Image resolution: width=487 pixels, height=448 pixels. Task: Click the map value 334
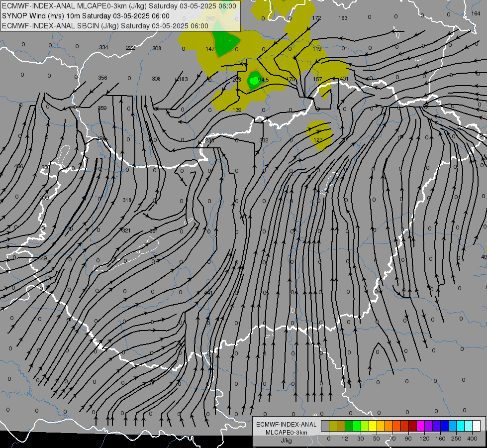104,47
